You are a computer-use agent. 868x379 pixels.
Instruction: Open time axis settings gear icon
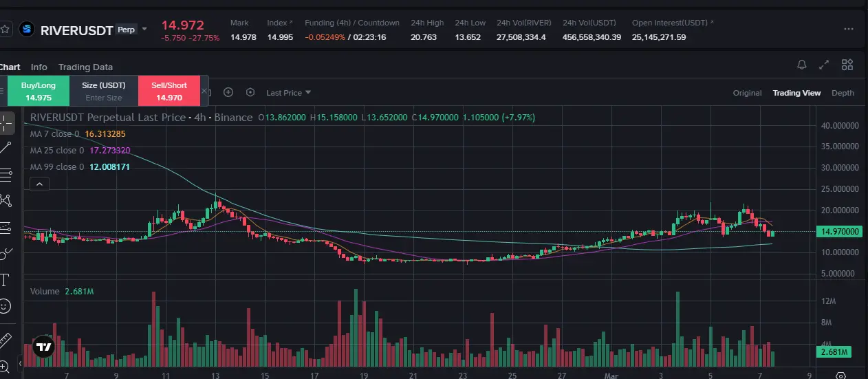(x=840, y=376)
